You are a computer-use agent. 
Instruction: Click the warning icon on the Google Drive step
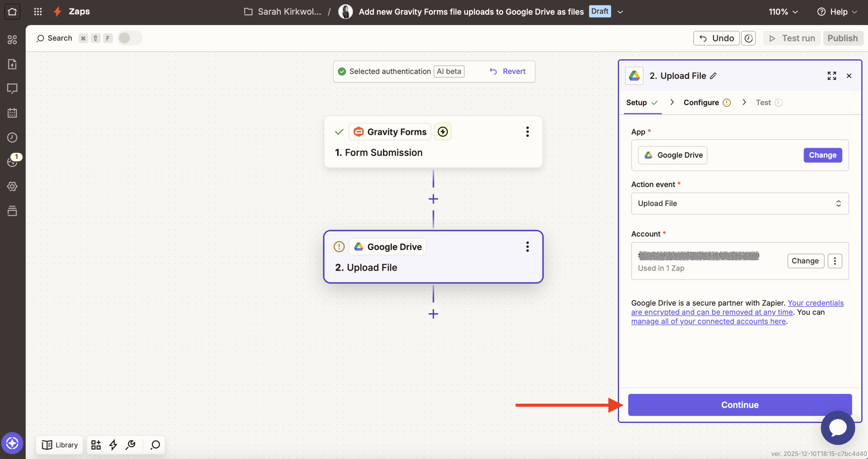[339, 247]
